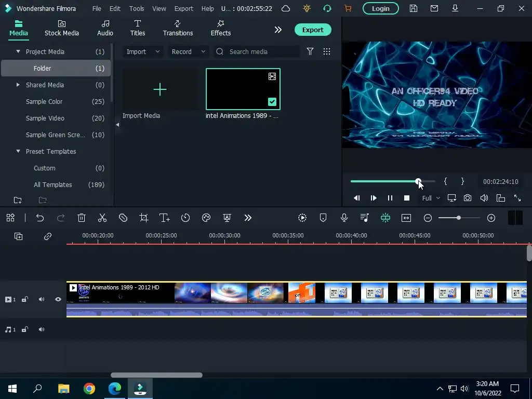This screenshot has width=532, height=399.
Task: Undo the last action
Action: click(40, 218)
